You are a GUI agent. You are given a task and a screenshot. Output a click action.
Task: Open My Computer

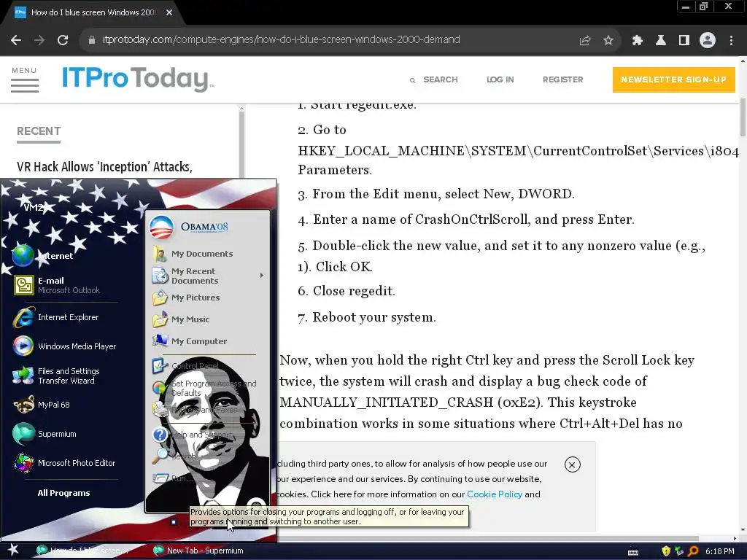pos(190,341)
